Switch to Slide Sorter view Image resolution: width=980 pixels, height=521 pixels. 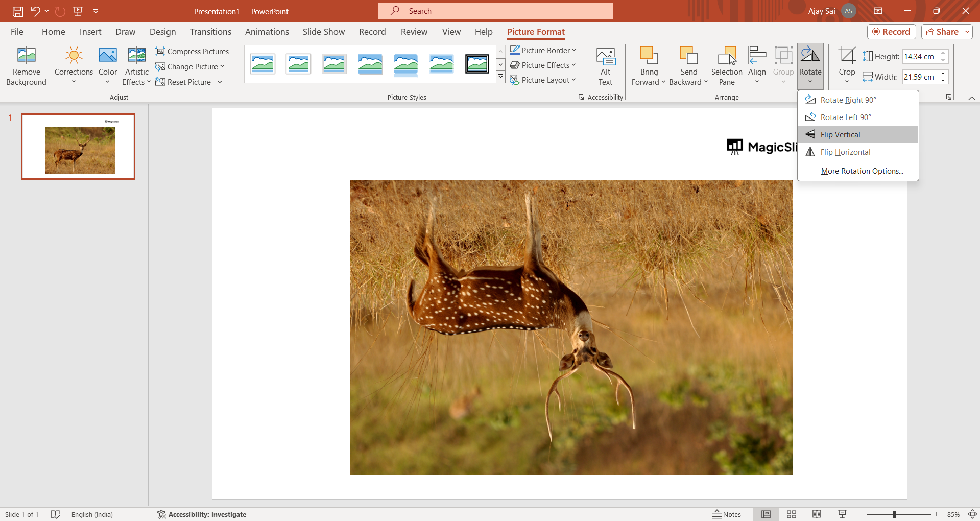click(x=792, y=514)
